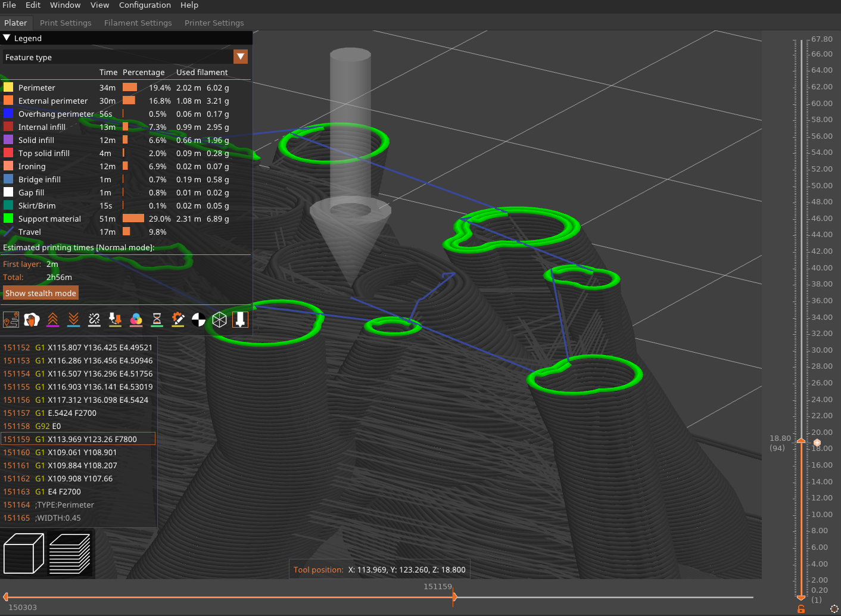The height and width of the screenshot is (616, 841).
Task: Toggle color changes display in the toolbar
Action: point(136,319)
